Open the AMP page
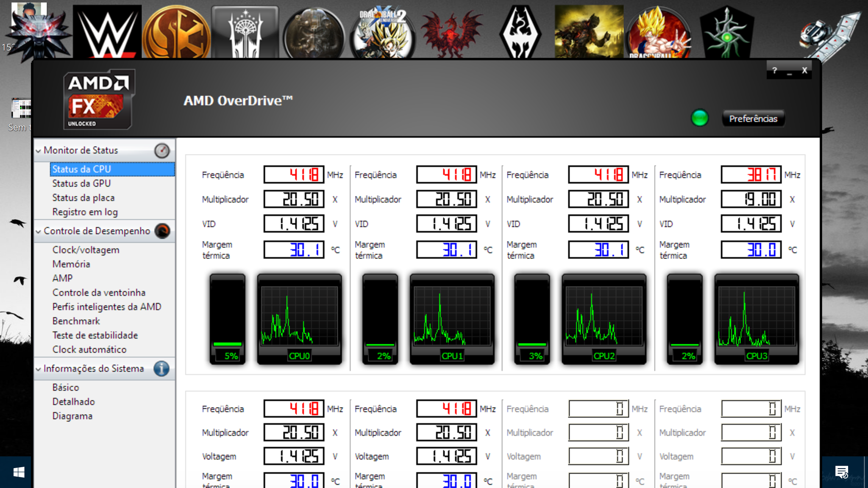868x488 pixels. pyautogui.click(x=63, y=278)
